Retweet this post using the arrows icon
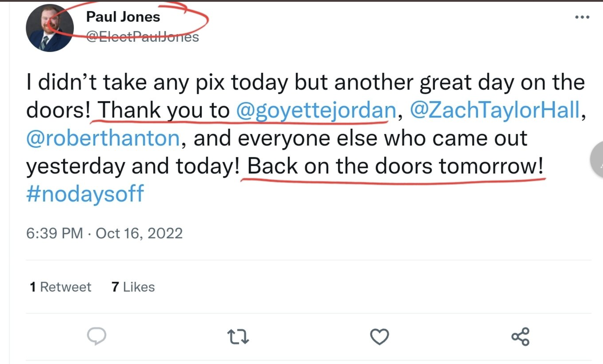 coord(238,336)
